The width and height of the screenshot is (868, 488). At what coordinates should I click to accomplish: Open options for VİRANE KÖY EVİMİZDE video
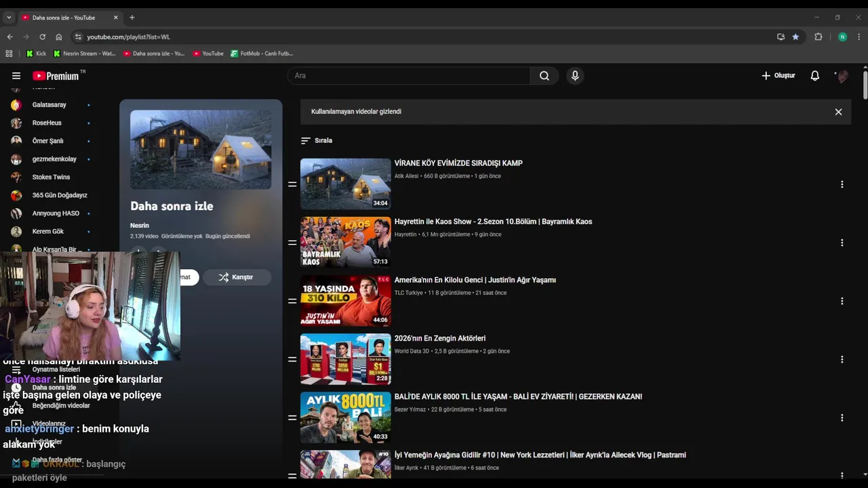point(842,184)
